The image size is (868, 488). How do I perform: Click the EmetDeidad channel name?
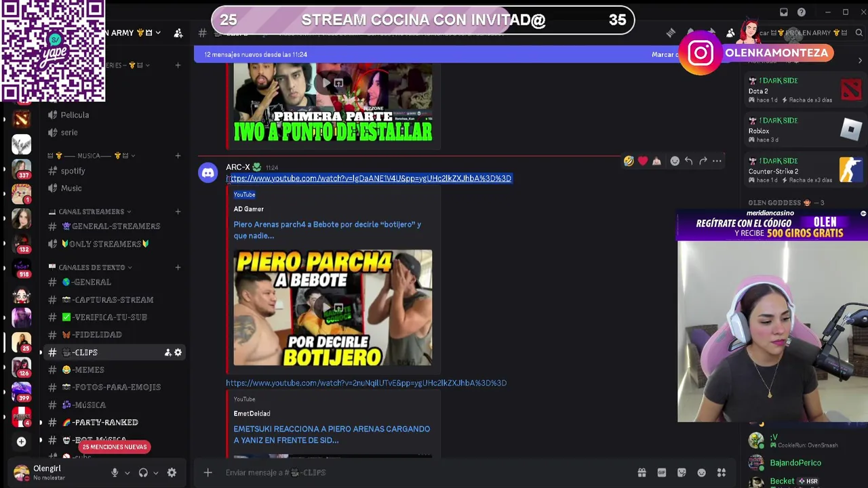(x=252, y=413)
